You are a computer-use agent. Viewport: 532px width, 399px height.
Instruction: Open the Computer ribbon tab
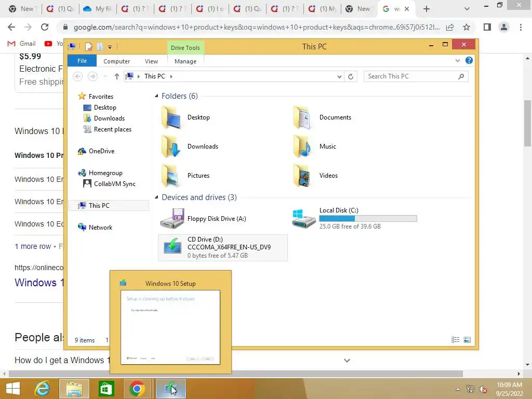[117, 61]
